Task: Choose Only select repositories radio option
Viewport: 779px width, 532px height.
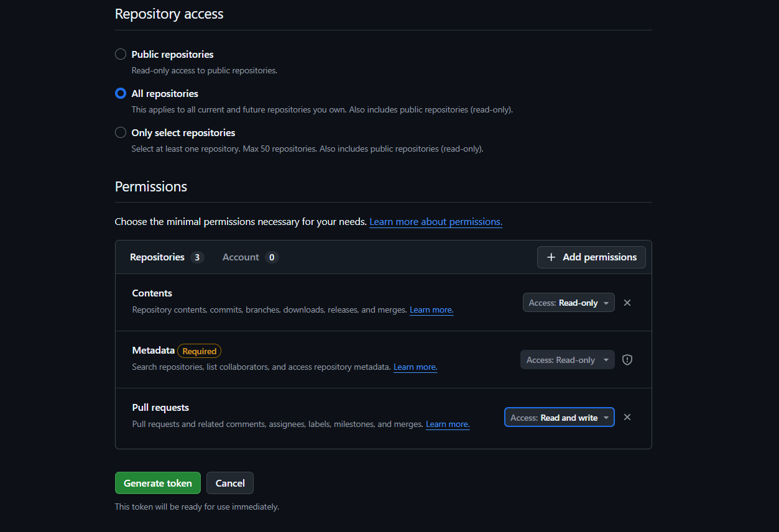Action: coord(121,133)
